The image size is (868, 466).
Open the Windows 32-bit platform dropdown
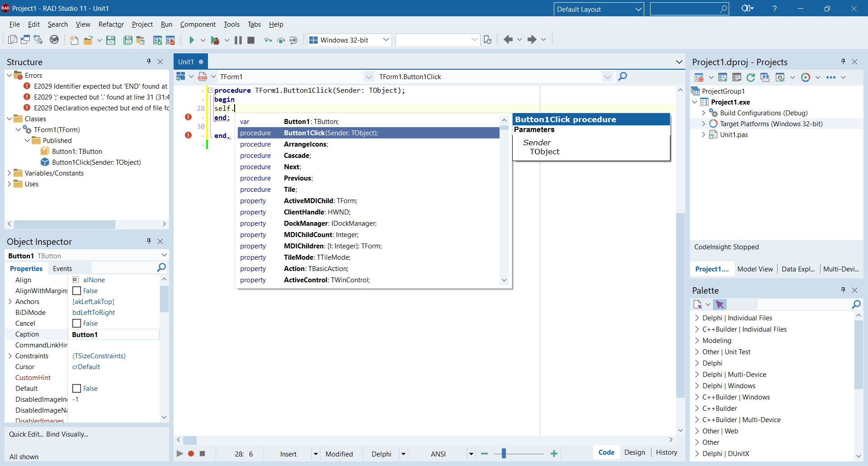click(386, 40)
